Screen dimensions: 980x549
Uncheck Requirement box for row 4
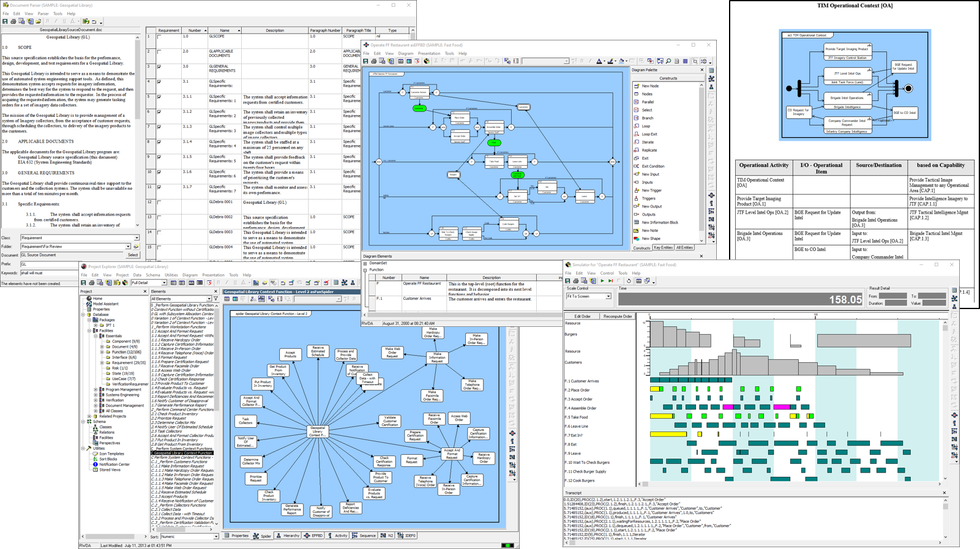point(159,81)
